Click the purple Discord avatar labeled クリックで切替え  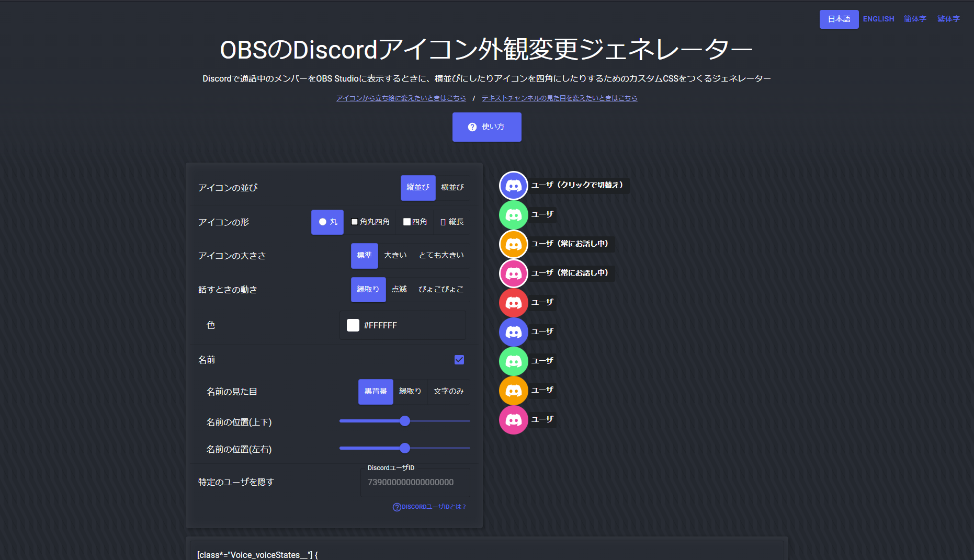514,186
